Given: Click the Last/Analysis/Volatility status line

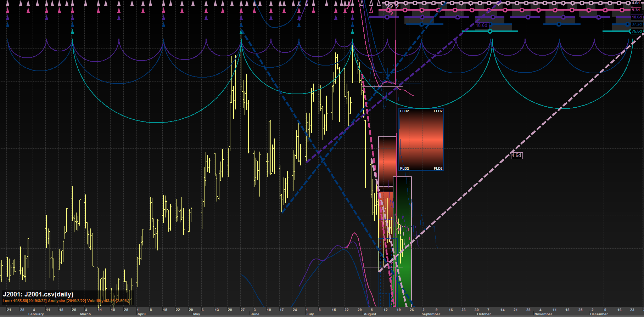Looking at the screenshot, I should click(x=66, y=301).
